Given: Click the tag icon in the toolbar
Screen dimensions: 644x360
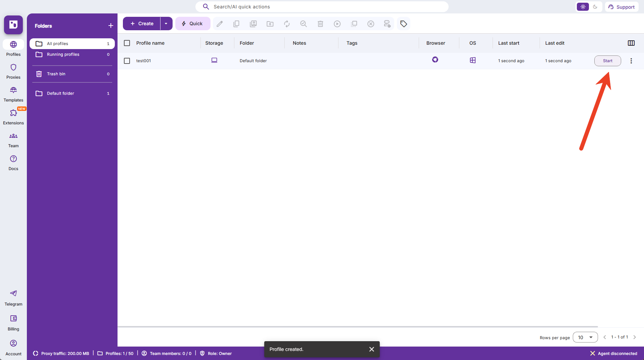Looking at the screenshot, I should (x=404, y=24).
